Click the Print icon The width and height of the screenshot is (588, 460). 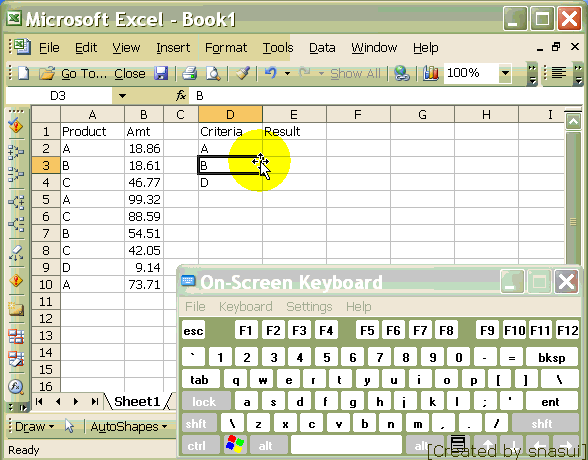[x=190, y=73]
